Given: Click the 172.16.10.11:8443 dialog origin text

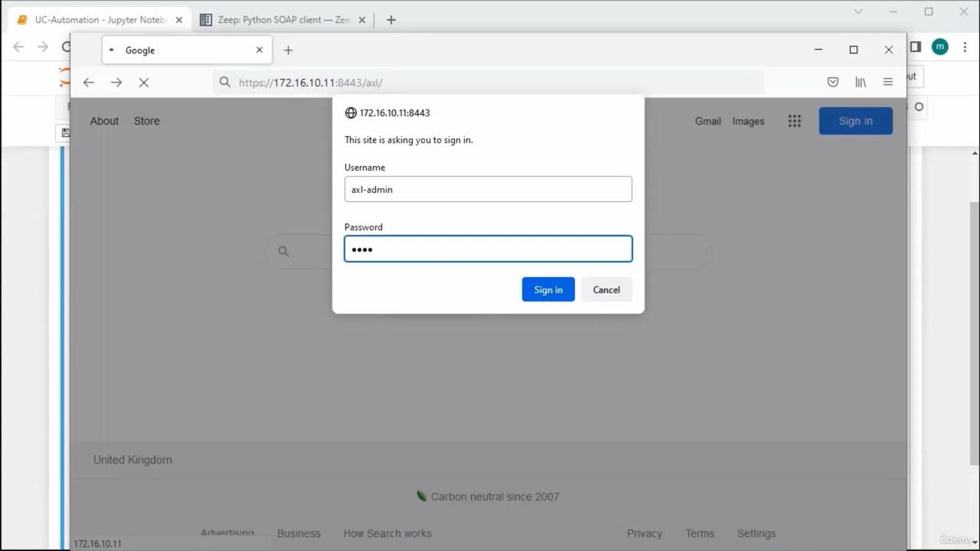Looking at the screenshot, I should [x=394, y=113].
